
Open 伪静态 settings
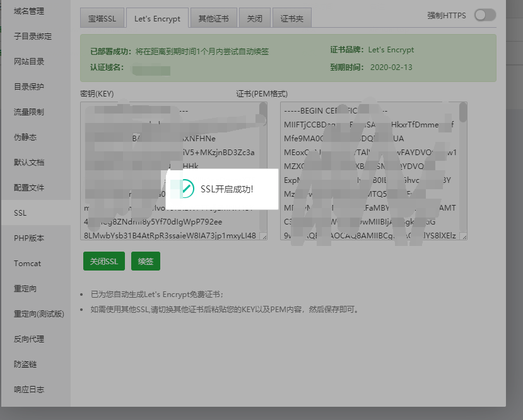pos(25,137)
